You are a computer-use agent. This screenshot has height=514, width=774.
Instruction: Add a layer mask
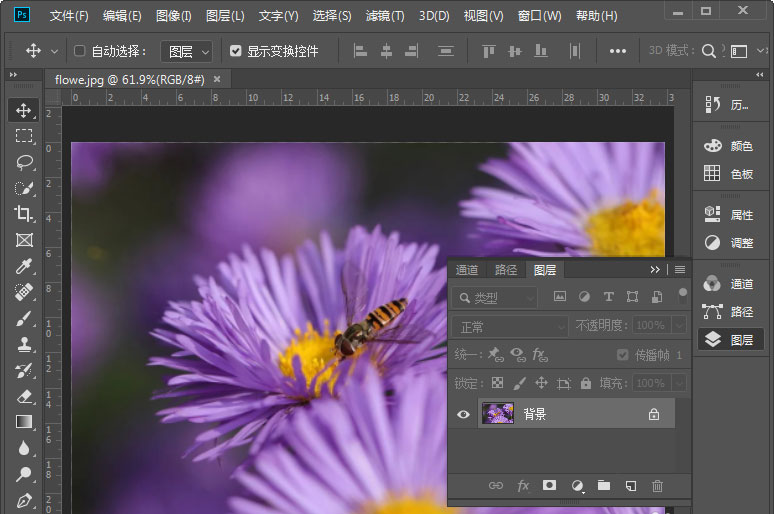click(549, 485)
